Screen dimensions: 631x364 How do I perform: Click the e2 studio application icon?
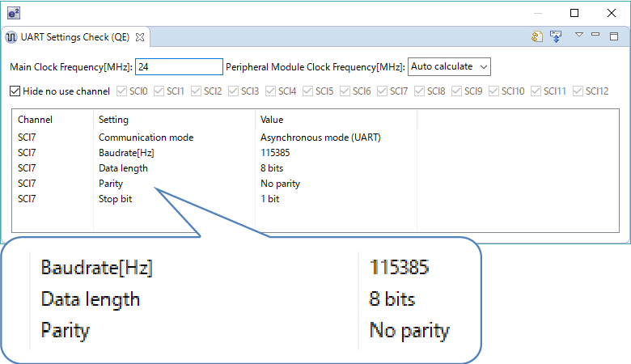click(x=14, y=13)
